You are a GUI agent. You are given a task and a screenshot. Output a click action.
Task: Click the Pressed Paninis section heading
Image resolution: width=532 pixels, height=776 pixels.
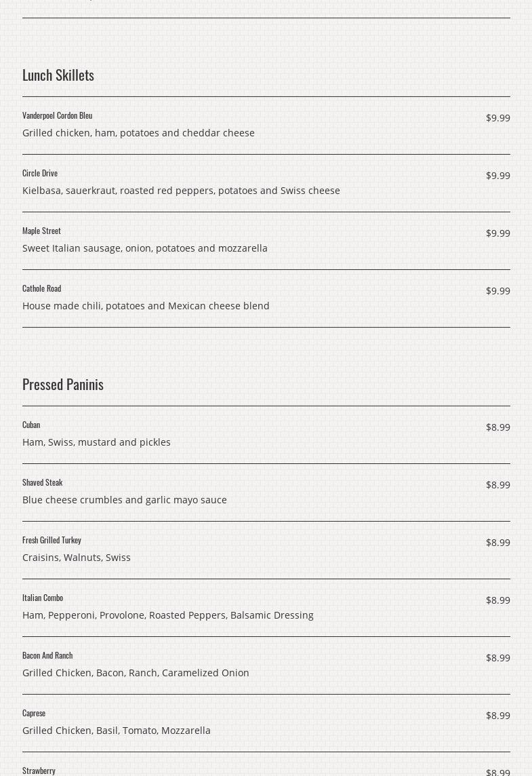click(63, 384)
